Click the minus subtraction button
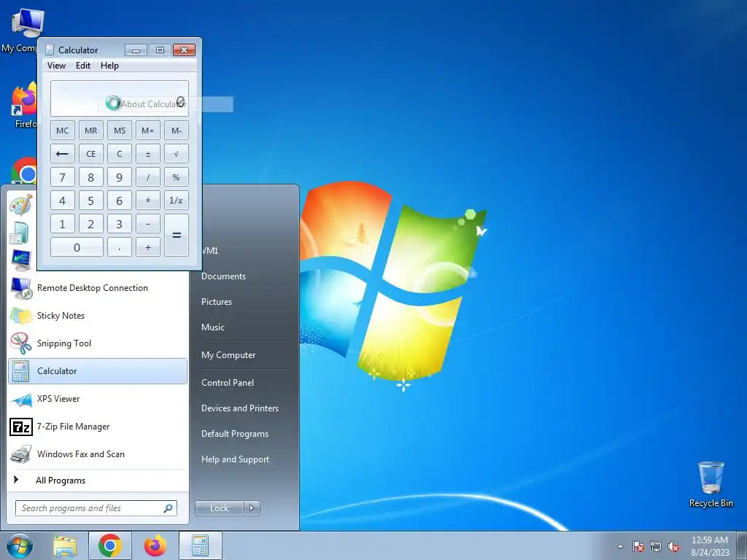 click(x=147, y=224)
